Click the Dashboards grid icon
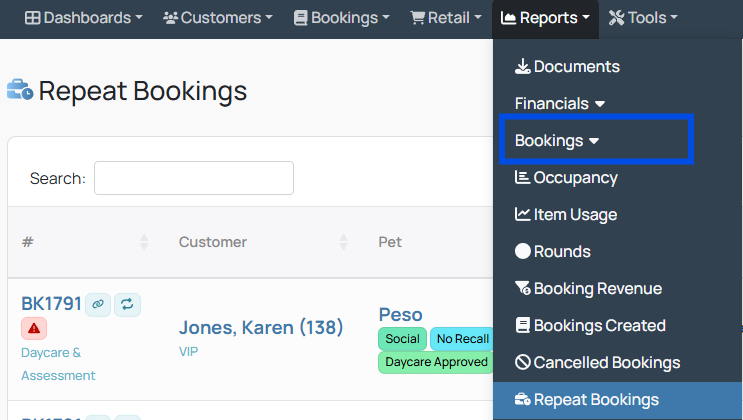Image resolution: width=743 pixels, height=420 pixels. click(32, 18)
